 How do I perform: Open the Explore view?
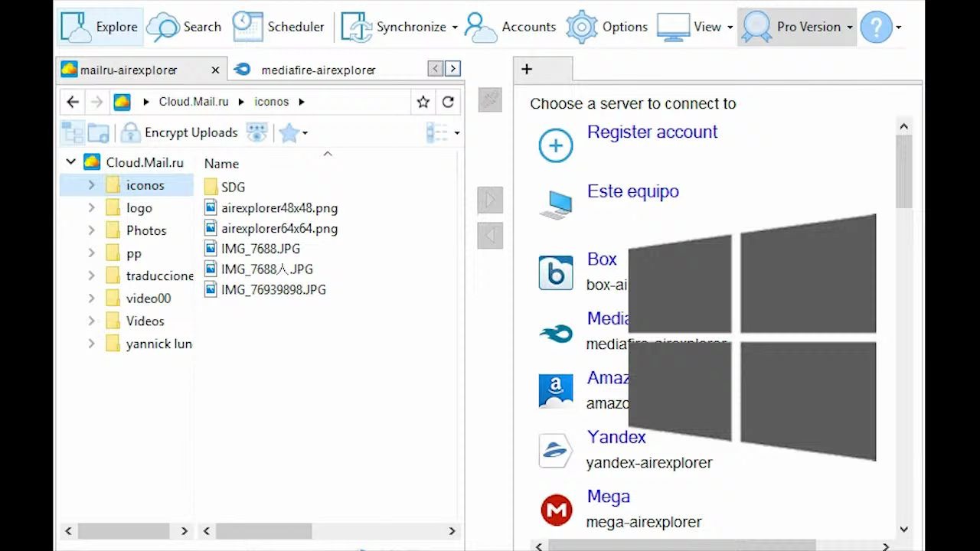(100, 27)
